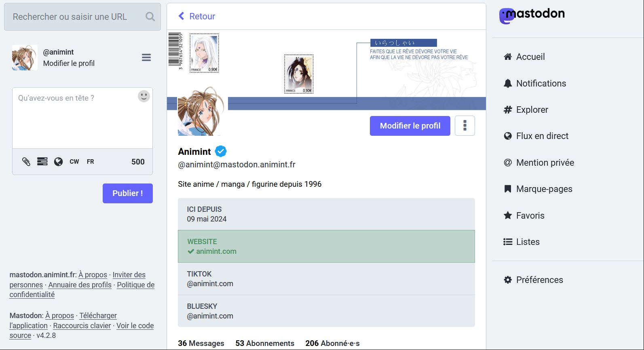Click the search magnifier icon
The width and height of the screenshot is (644, 350).
(x=150, y=17)
